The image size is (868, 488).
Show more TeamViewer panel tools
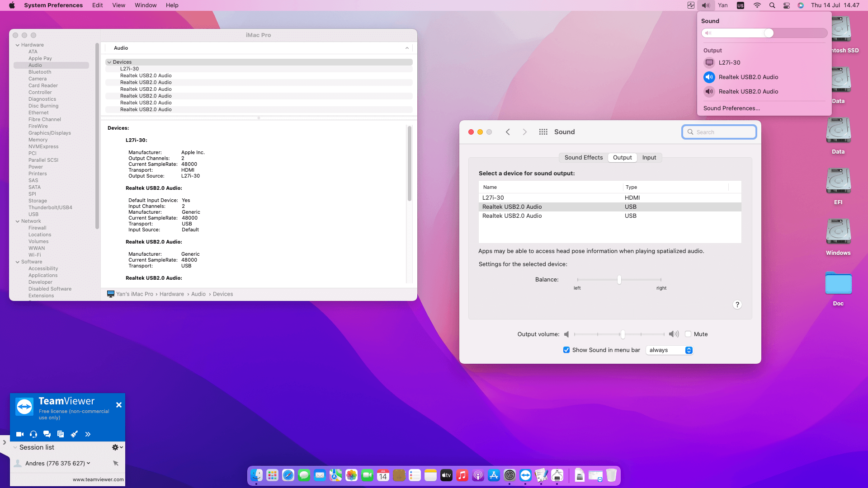88,434
